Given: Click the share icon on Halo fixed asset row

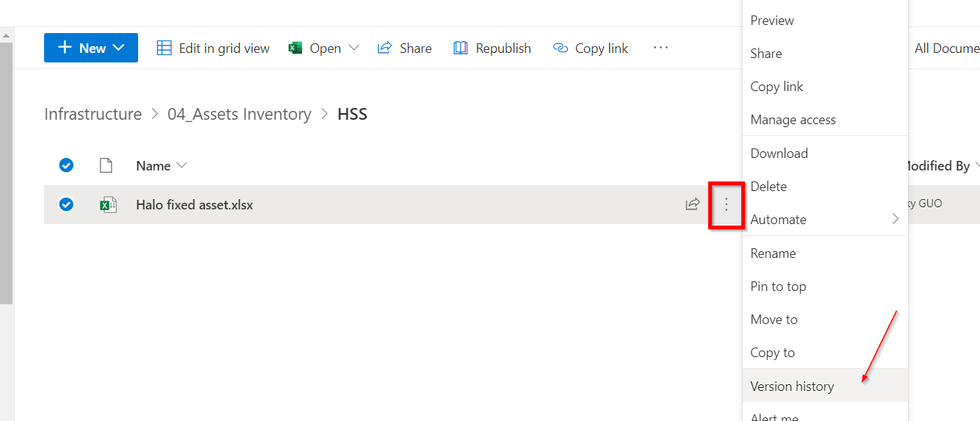Looking at the screenshot, I should [x=692, y=204].
